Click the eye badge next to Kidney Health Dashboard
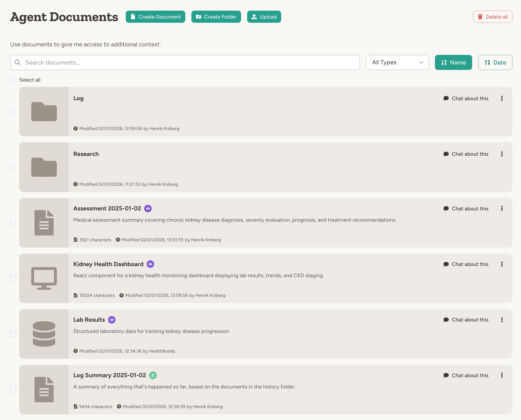The image size is (521, 420). (150, 264)
